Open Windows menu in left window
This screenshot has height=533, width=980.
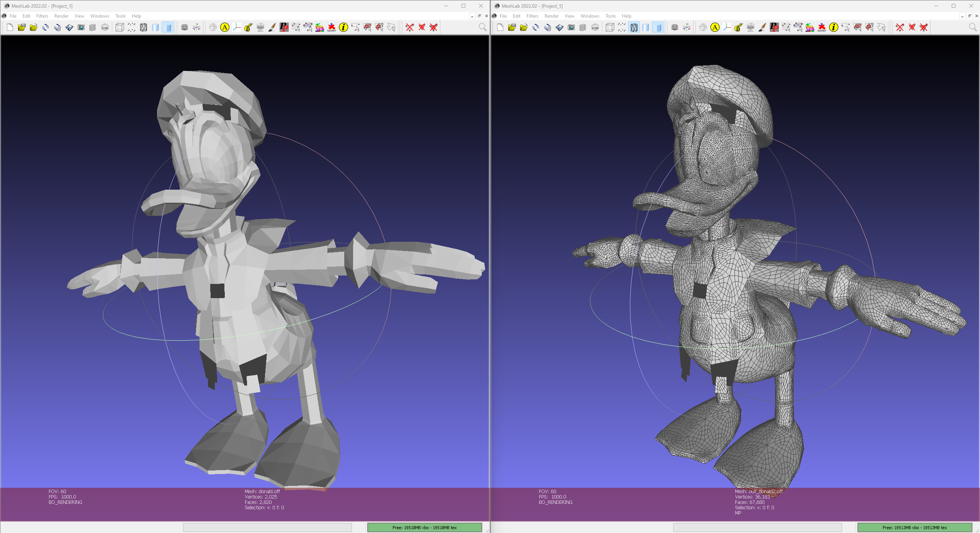point(100,16)
